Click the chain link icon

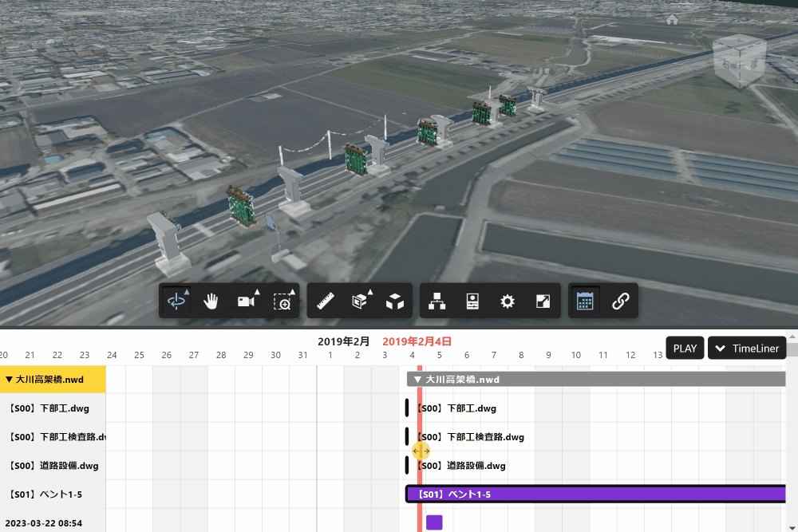[620, 301]
